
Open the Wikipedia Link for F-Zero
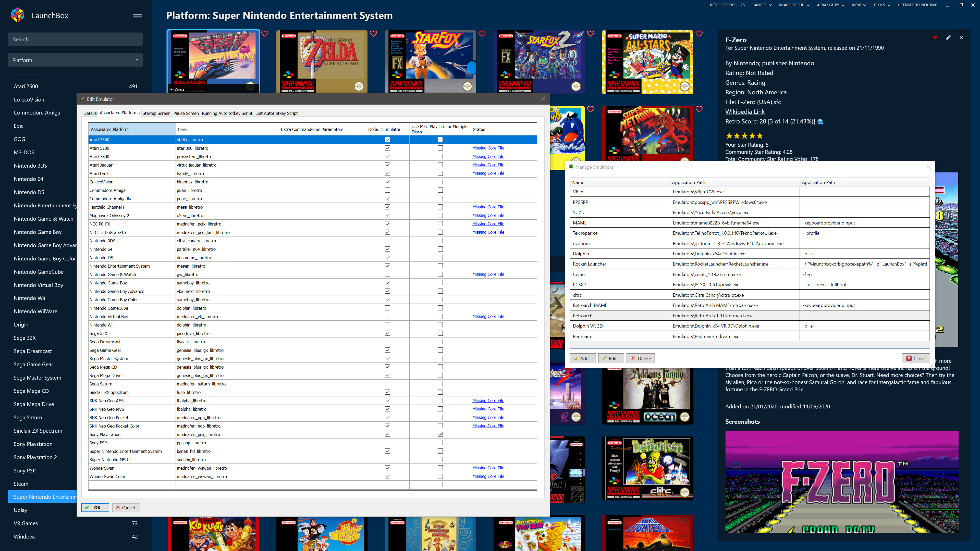click(x=744, y=111)
